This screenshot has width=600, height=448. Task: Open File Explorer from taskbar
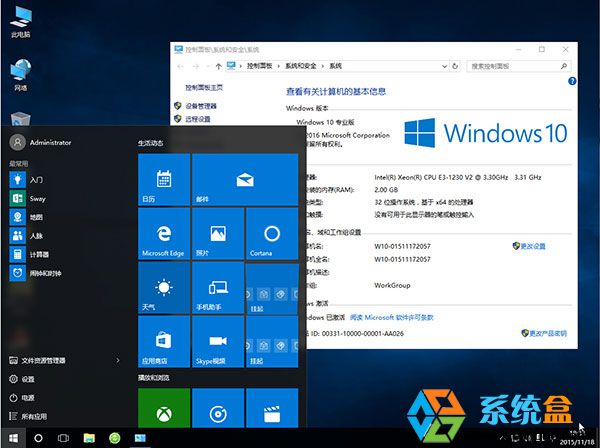[89, 438]
